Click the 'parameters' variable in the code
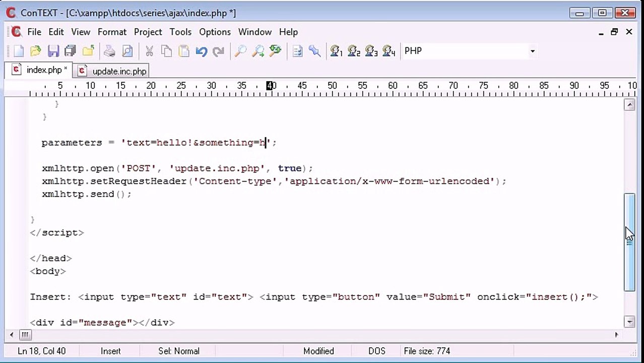Screen dimensions: 644x363 coord(72,143)
